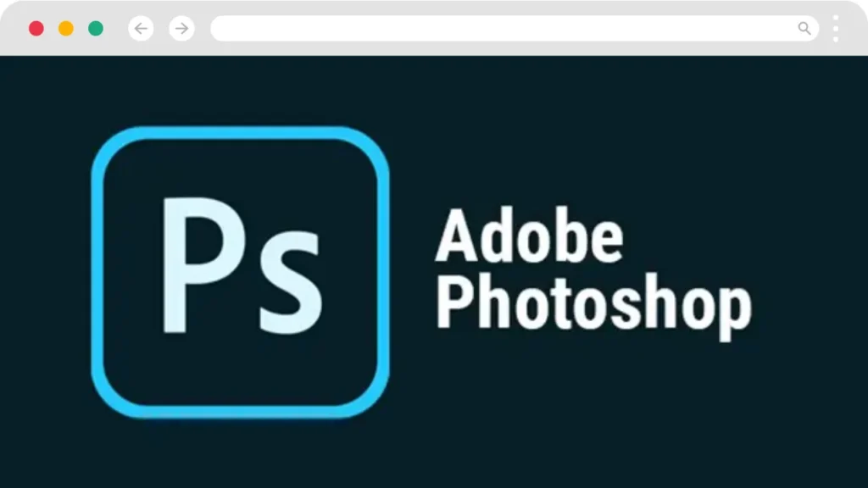Image resolution: width=868 pixels, height=488 pixels.
Task: Minimize window using the yellow dot
Action: (66, 28)
